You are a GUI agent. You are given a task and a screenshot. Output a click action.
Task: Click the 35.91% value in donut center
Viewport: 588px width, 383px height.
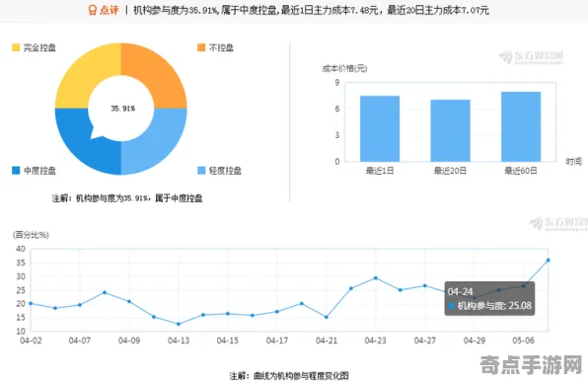(122, 109)
